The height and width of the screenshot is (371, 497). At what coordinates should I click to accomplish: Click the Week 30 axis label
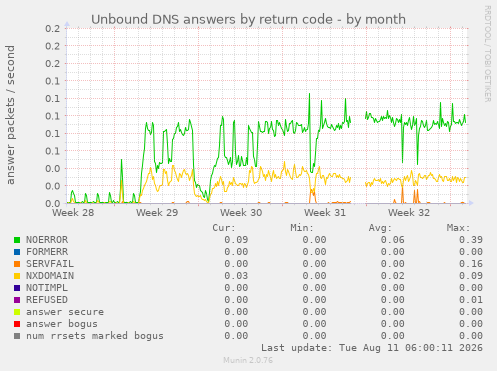point(241,213)
